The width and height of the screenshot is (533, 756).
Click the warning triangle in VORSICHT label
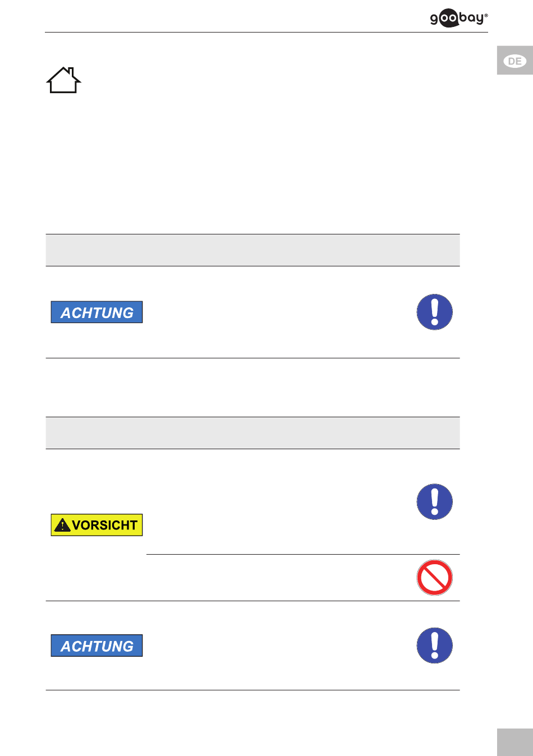[62, 525]
